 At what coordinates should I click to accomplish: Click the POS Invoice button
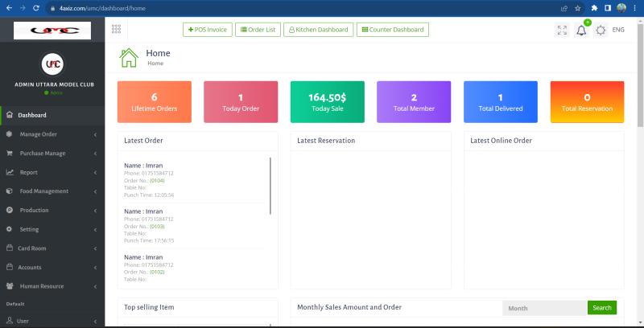208,30
